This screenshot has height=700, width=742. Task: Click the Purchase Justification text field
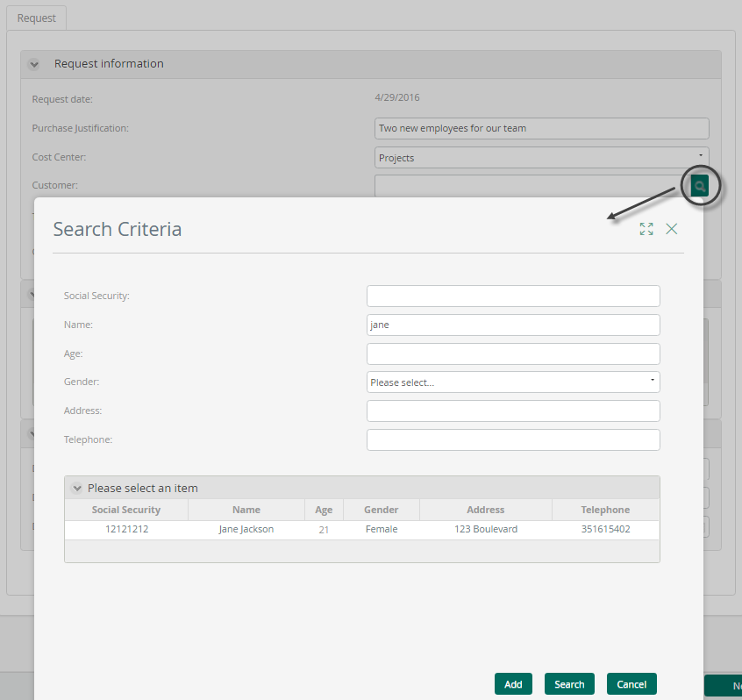541,128
